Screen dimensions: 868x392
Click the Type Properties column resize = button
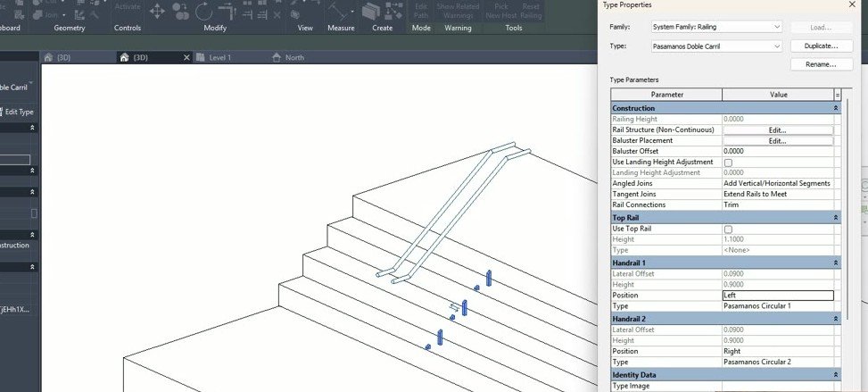tap(838, 95)
